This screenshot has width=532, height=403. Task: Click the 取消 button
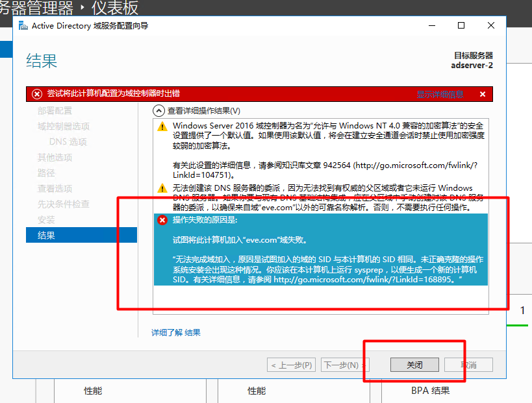coord(468,365)
